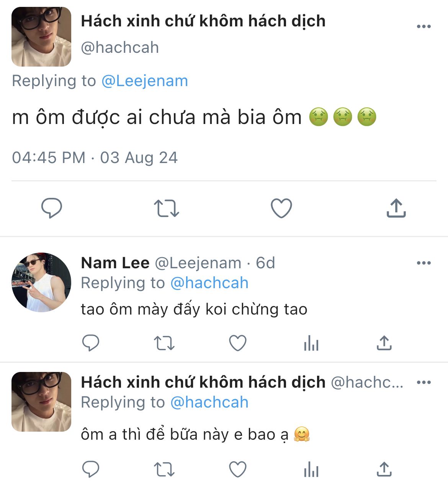Image resolution: width=448 pixels, height=486 pixels.
Task: Reply to the last tweet by hachcah
Action: pyautogui.click(x=91, y=469)
